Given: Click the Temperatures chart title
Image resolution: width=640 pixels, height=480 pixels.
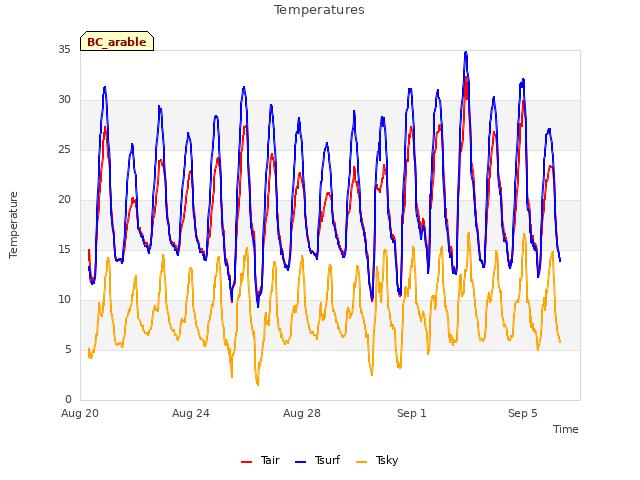Looking at the screenshot, I should 319,10.
